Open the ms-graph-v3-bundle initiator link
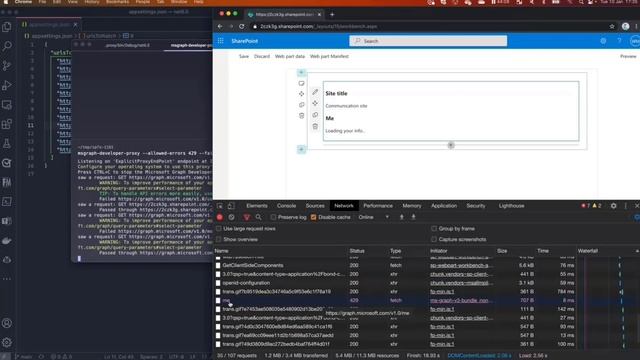This screenshot has width=640, height=360. (459, 300)
